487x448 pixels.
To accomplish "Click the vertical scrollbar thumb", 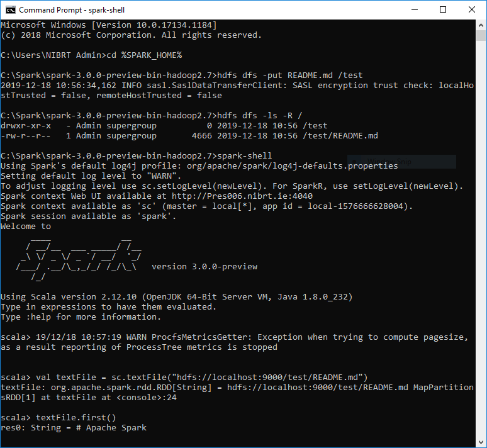I will point(481,36).
